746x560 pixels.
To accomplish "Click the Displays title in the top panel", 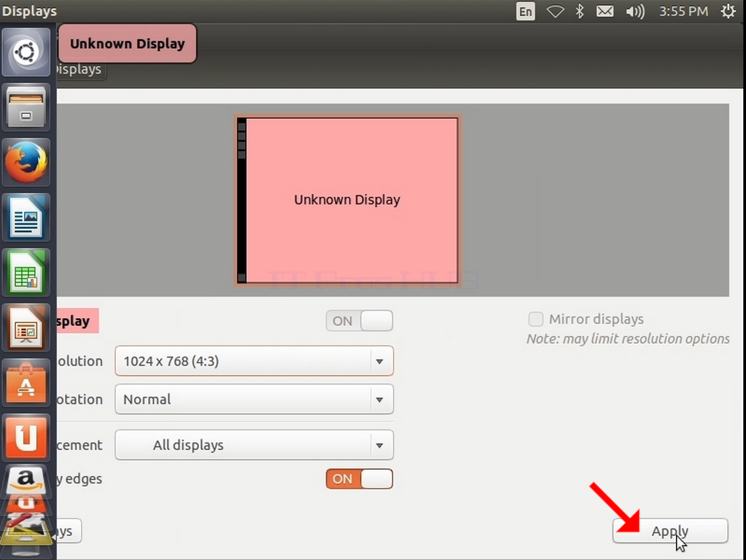I will pos(29,11).
